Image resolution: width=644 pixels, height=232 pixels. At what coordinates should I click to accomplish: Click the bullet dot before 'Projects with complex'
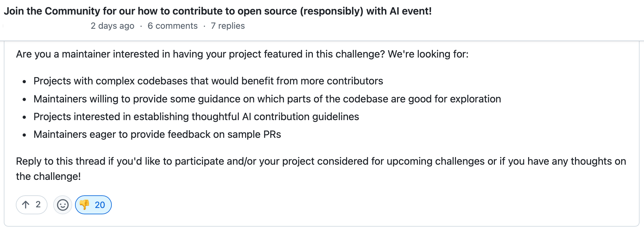24,82
